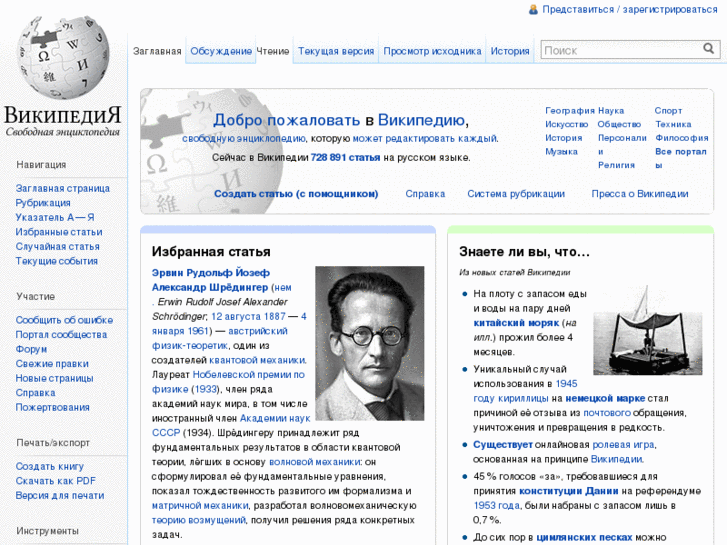Go to Избранные статьи
727x545 pixels.
[x=59, y=232]
